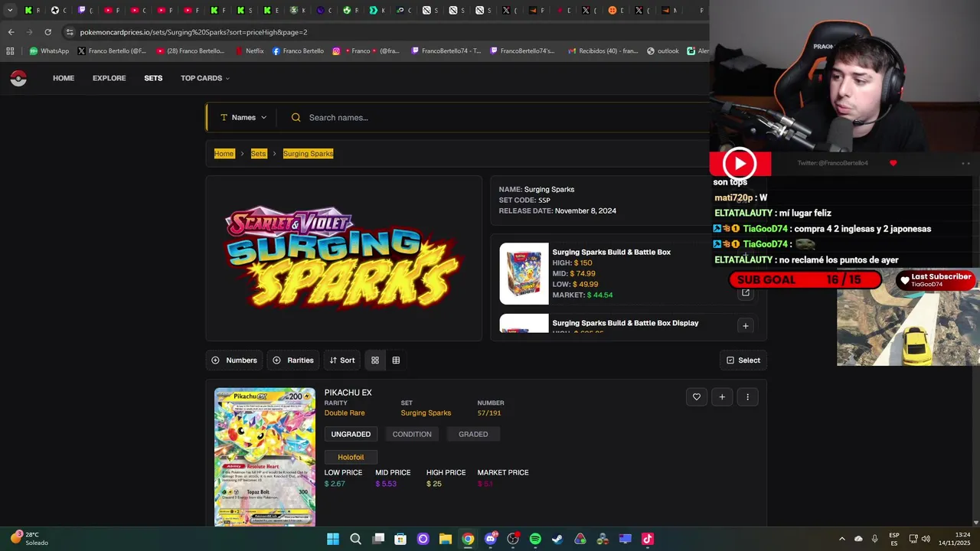Viewport: 980px width, 551px height.
Task: Open the Recibidos (40) Gmail bookmark
Action: pos(603,51)
